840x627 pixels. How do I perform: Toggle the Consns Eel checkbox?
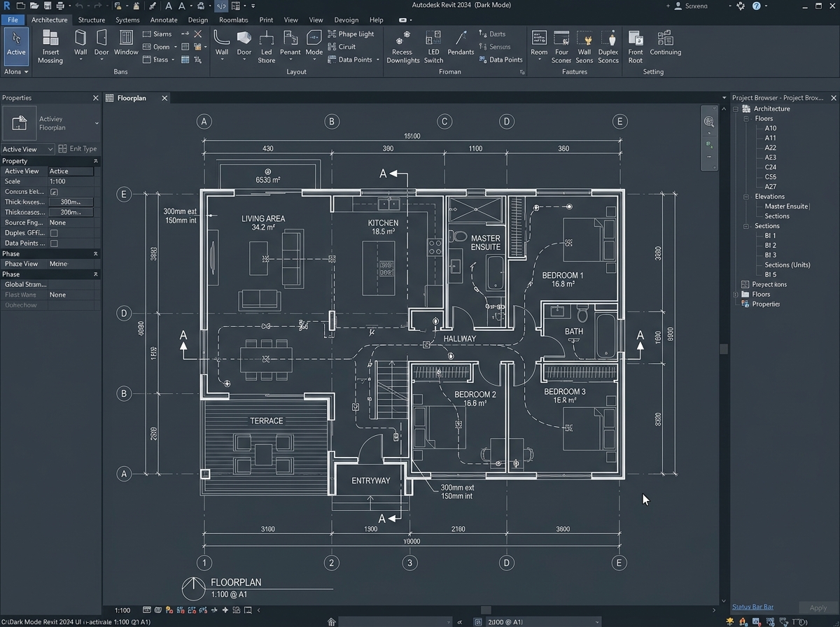(54, 192)
